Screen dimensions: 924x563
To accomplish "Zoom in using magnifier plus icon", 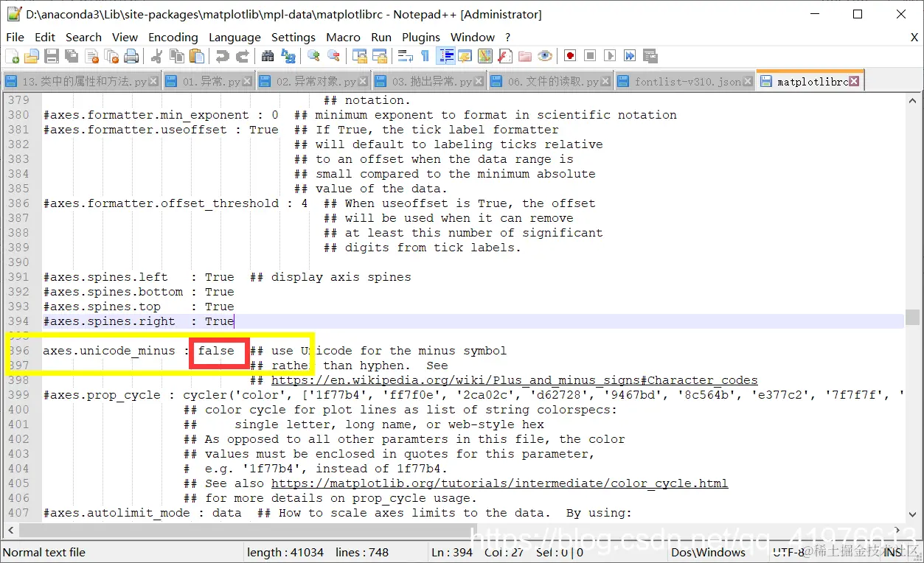I will pos(314,56).
